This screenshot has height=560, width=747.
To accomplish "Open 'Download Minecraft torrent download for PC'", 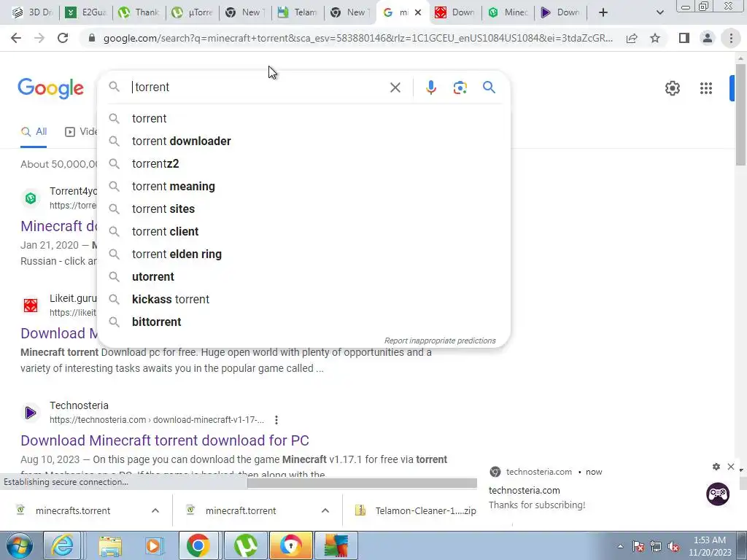I will [165, 440].
